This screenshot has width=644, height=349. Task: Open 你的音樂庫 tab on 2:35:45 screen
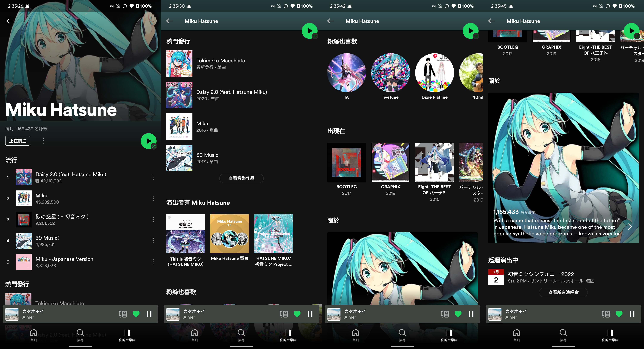(x=610, y=335)
